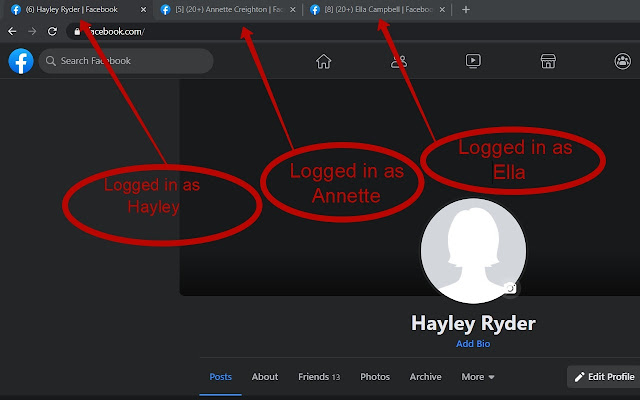Expand the More dropdown on profile

[x=477, y=377]
